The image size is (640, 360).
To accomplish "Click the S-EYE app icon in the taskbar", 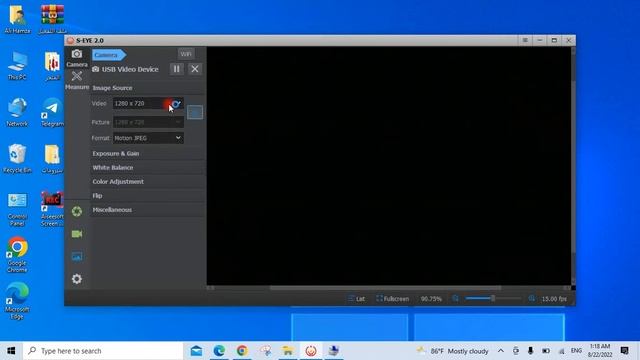I will (x=311, y=351).
